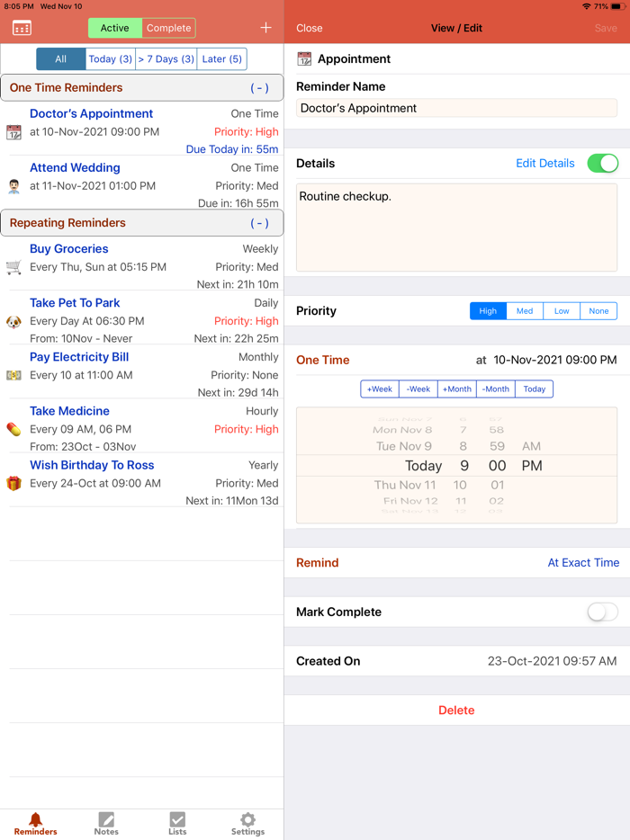Tap Edit Details link
This screenshot has height=840, width=630.
544,164
